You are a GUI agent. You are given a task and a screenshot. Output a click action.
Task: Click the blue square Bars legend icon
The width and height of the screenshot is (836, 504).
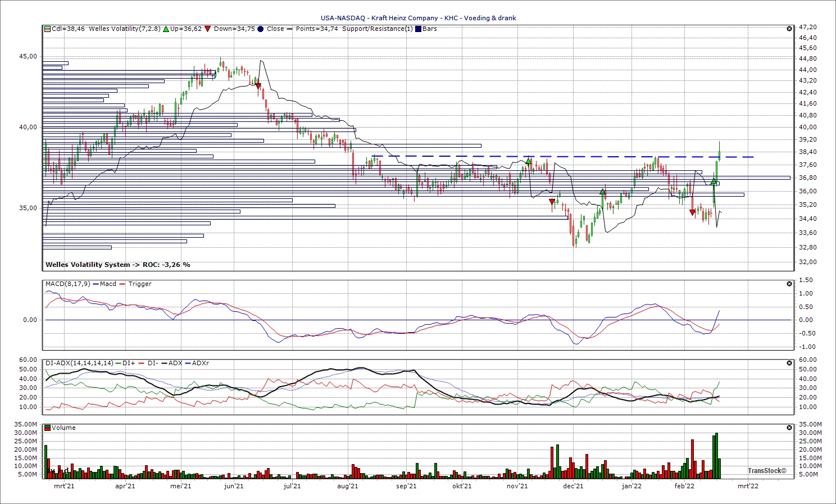(x=418, y=29)
